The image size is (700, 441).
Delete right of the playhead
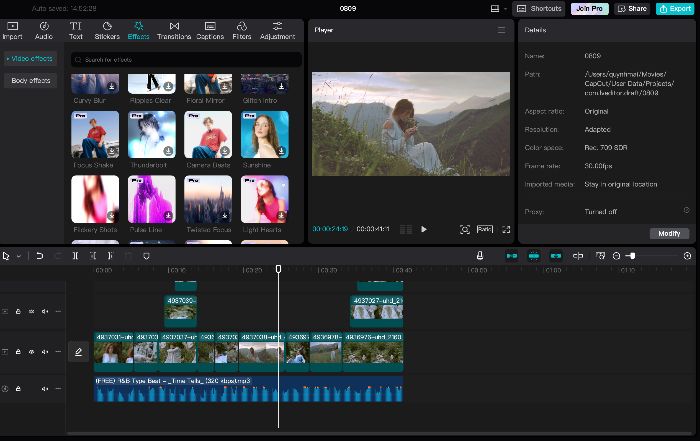(x=110, y=256)
